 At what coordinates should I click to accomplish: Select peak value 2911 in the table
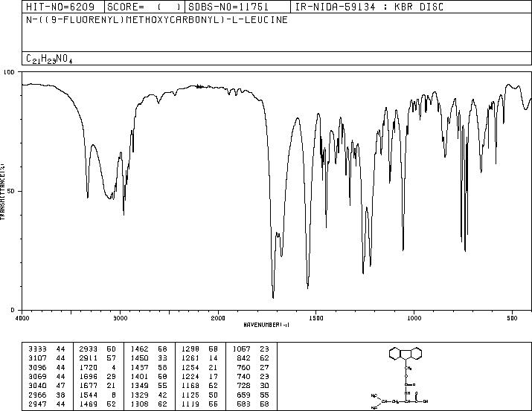coord(89,358)
